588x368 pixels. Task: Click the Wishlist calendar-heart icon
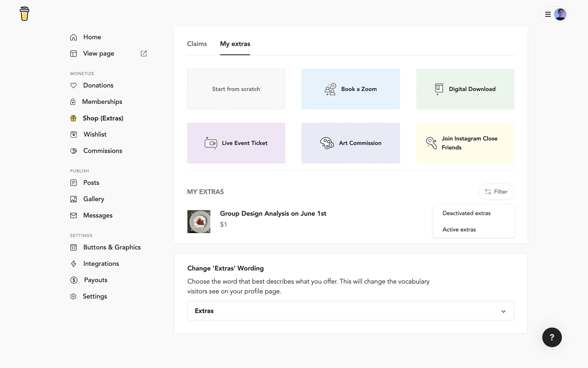[73, 135]
